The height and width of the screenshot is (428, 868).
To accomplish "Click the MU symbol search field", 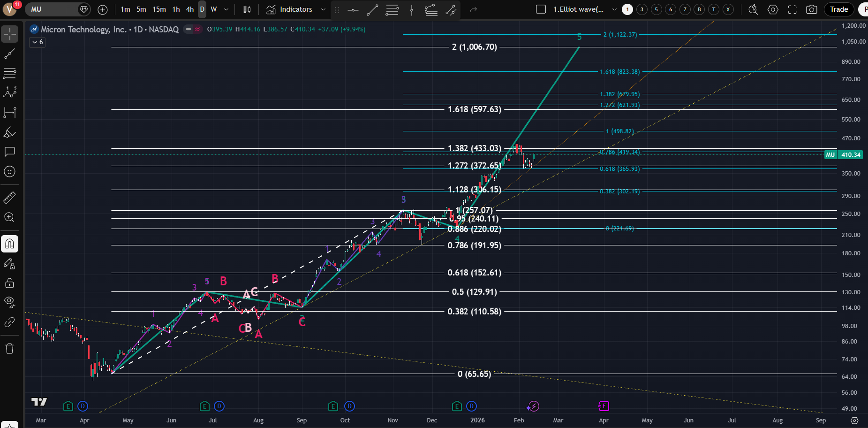I will coord(52,9).
